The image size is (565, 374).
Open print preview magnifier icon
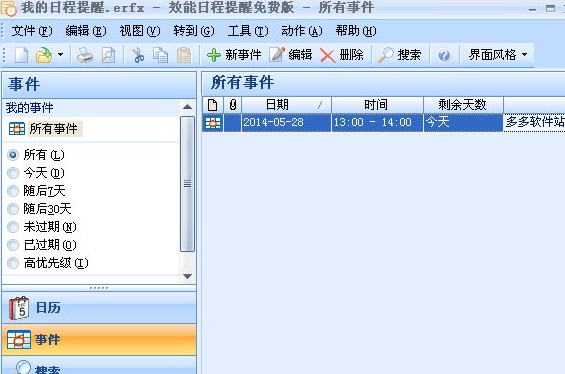click(108, 55)
